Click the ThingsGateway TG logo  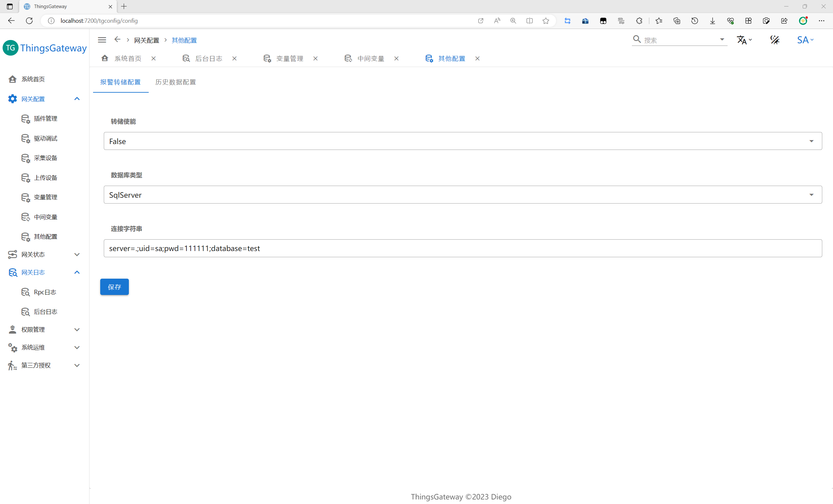[10, 48]
